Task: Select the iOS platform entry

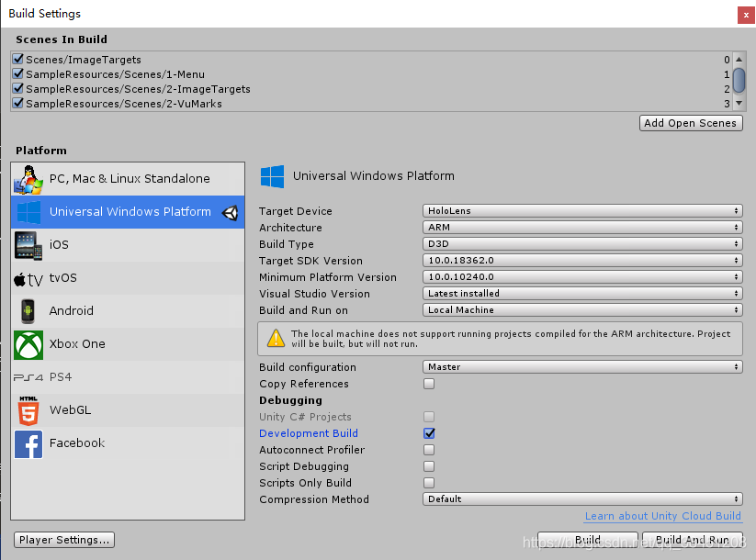Action: 128,245
